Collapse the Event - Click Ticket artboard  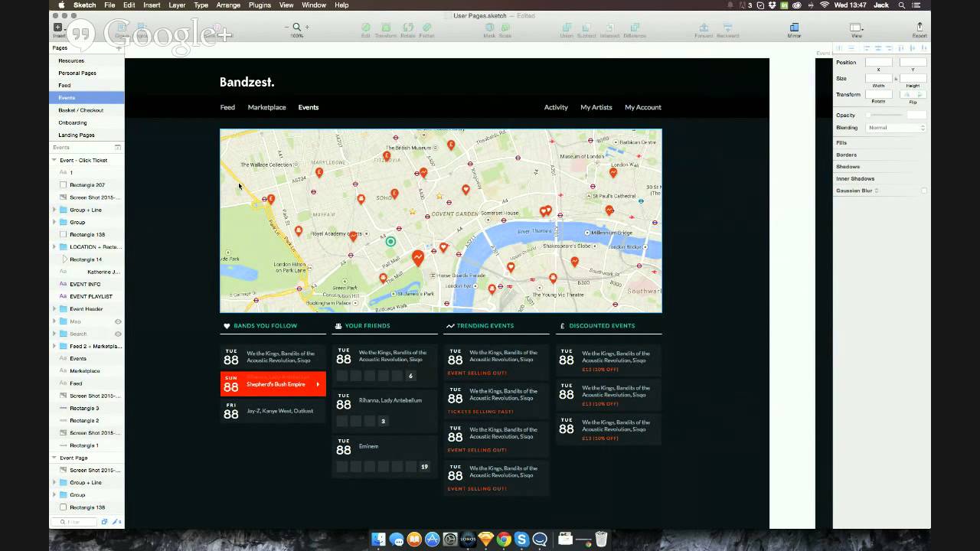54,160
